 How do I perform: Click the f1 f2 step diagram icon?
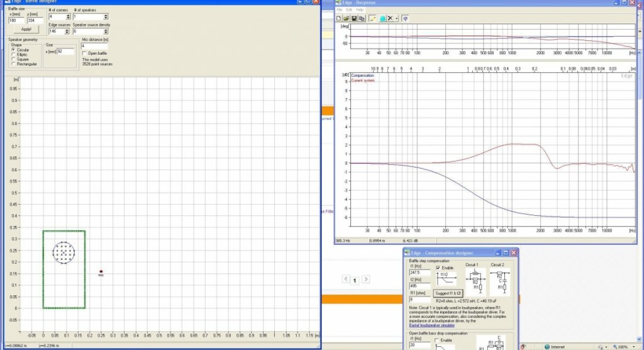[x=446, y=279]
